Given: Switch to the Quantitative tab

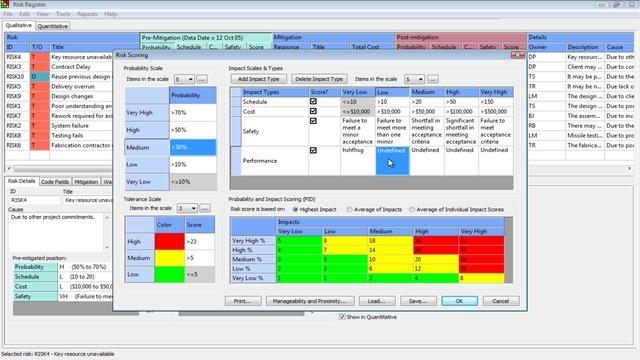Looking at the screenshot, I should coord(53,26).
